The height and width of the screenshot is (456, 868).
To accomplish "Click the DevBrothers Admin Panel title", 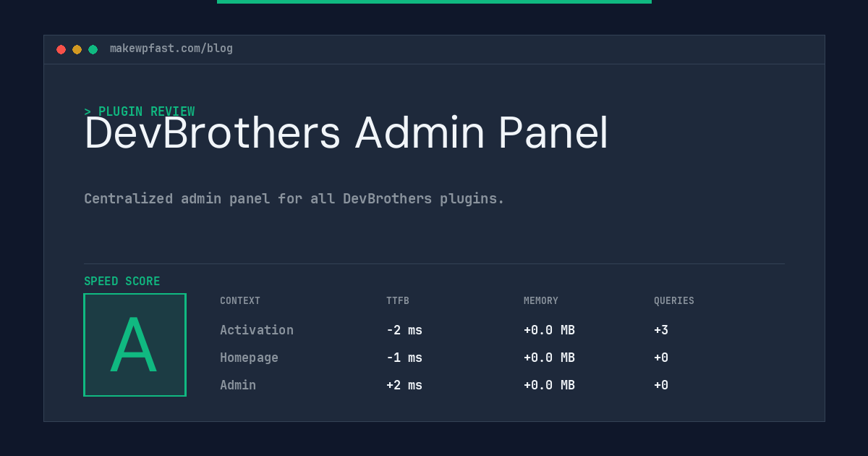I will [346, 133].
